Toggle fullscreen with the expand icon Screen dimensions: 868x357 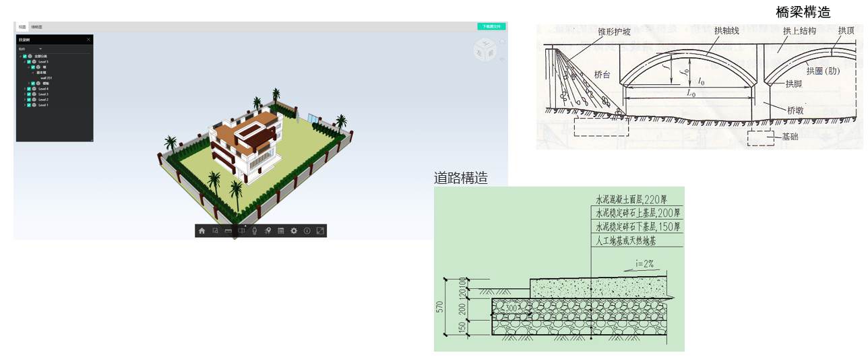tap(320, 230)
